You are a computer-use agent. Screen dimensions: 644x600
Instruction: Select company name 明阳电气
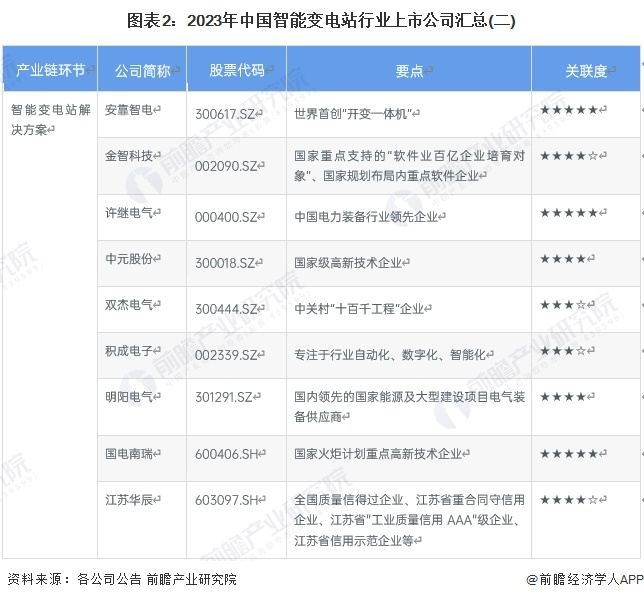pos(129,397)
